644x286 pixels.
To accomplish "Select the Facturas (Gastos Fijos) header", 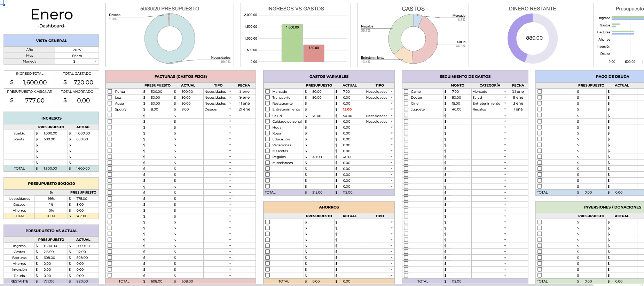I will [181, 76].
